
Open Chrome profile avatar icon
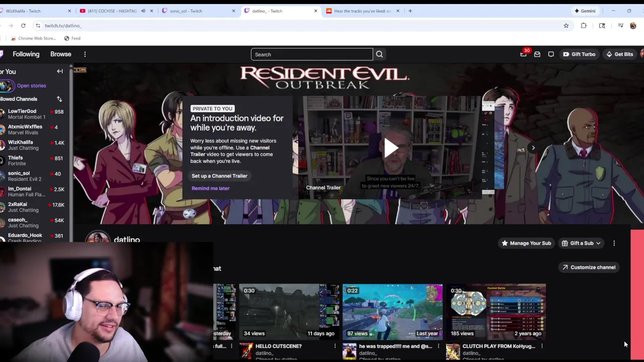pyautogui.click(x=633, y=26)
